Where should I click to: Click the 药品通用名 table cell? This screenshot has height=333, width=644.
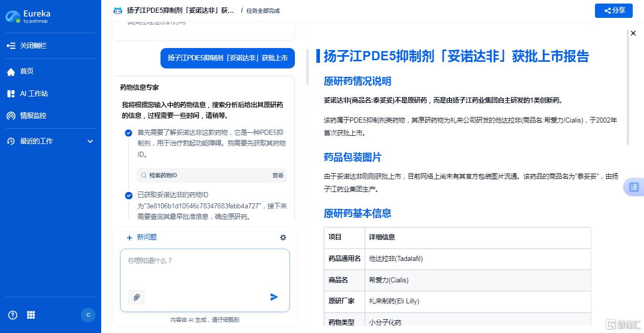tap(344, 258)
